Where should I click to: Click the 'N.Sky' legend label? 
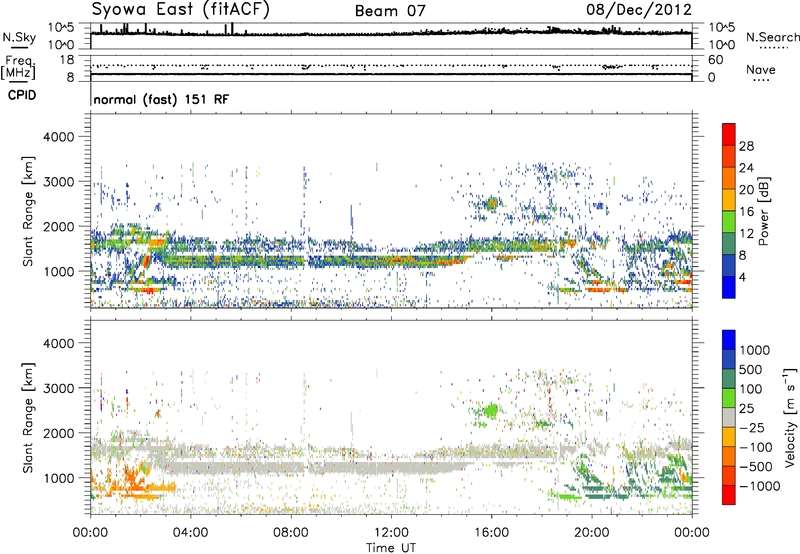[x=19, y=37]
